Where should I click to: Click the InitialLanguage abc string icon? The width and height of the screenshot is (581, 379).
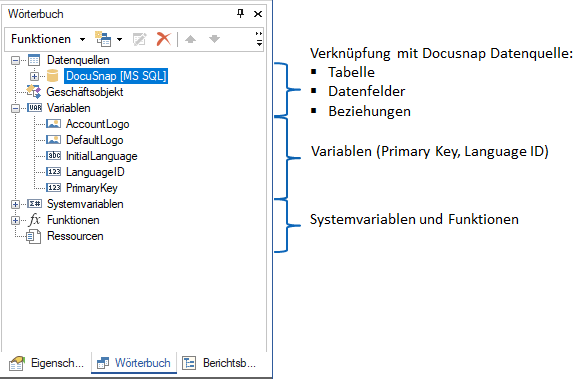tap(53, 156)
